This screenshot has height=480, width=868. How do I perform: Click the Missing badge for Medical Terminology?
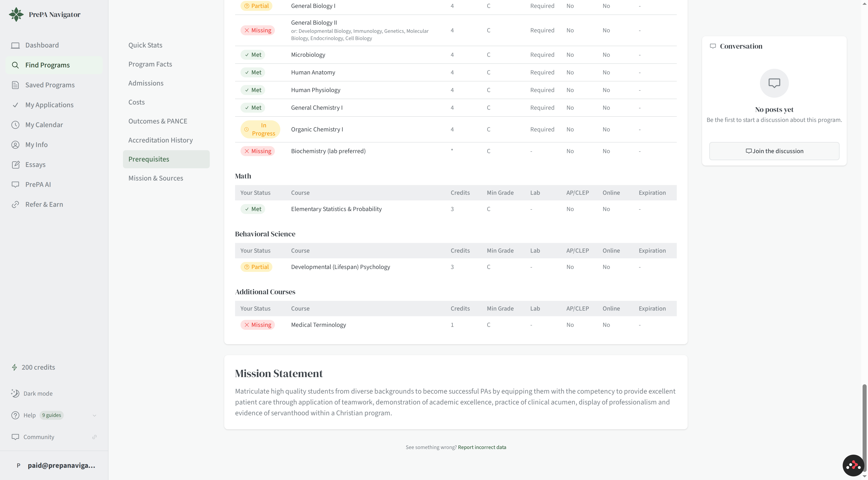coord(257,325)
